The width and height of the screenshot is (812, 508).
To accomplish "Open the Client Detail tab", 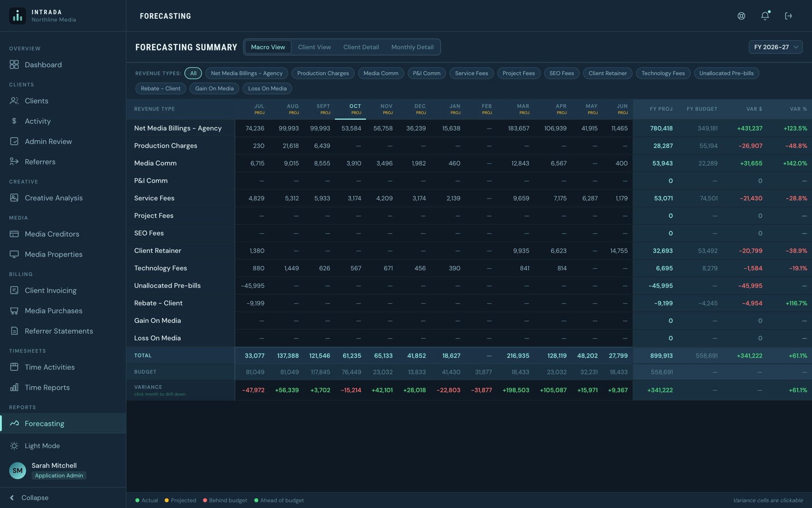I will coord(361,47).
